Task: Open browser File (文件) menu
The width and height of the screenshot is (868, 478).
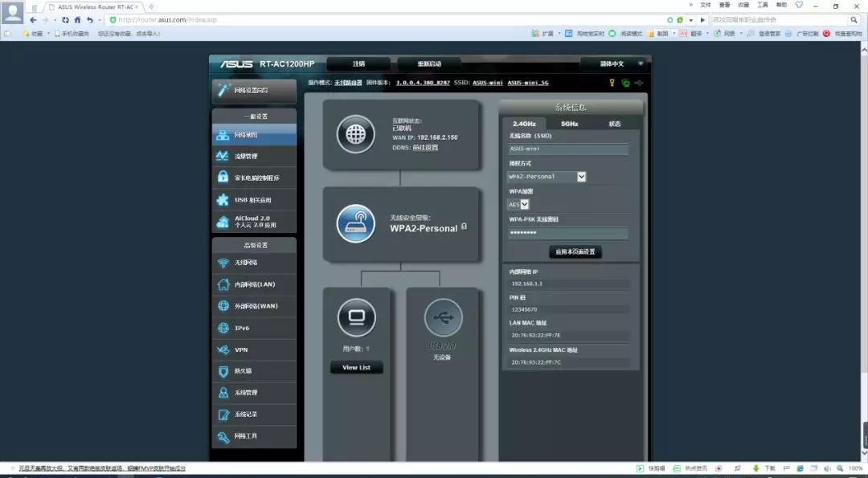Action: pyautogui.click(x=706, y=5)
